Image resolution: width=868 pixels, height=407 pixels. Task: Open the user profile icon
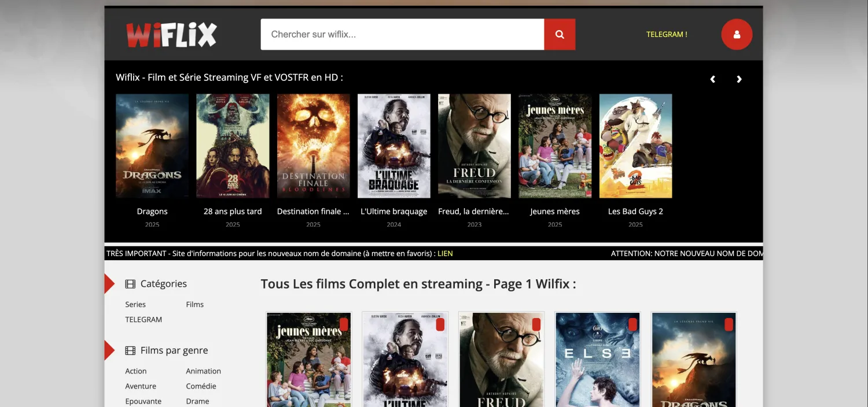coord(737,35)
